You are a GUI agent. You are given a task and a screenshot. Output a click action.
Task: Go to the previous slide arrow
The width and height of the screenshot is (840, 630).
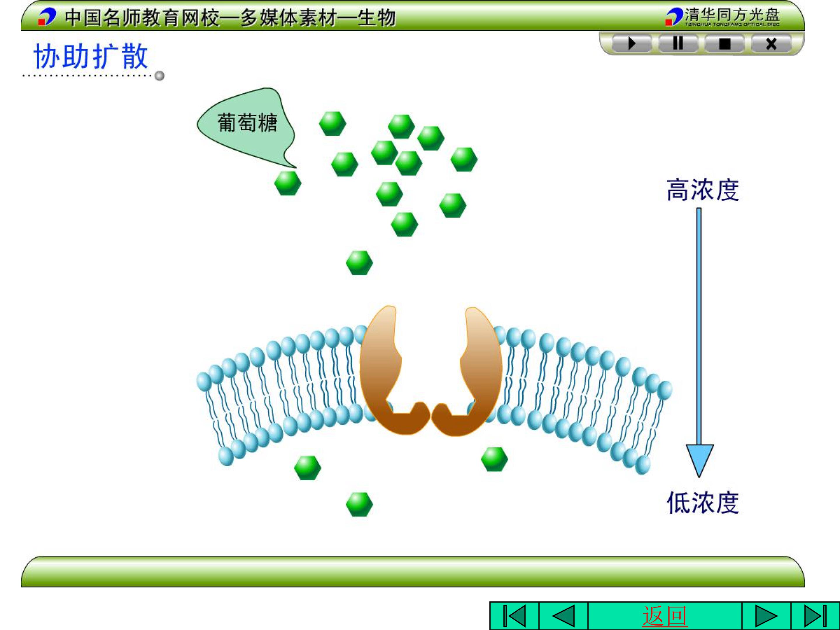tap(563, 616)
